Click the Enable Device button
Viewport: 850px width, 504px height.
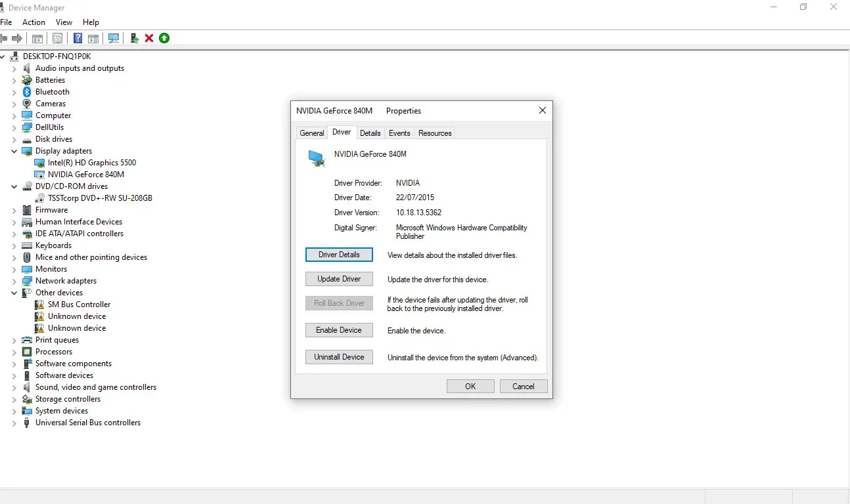[x=339, y=330]
